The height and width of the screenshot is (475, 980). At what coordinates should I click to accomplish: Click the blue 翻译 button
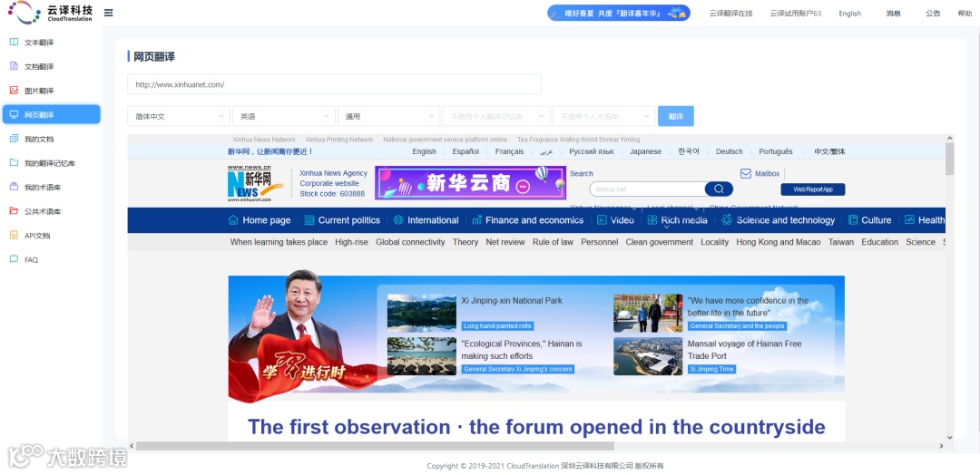pyautogui.click(x=676, y=116)
